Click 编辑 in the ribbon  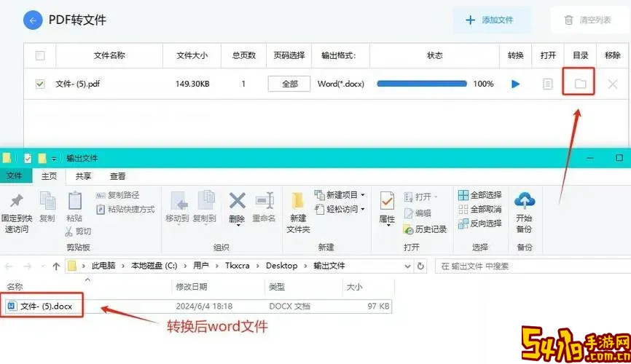418,213
